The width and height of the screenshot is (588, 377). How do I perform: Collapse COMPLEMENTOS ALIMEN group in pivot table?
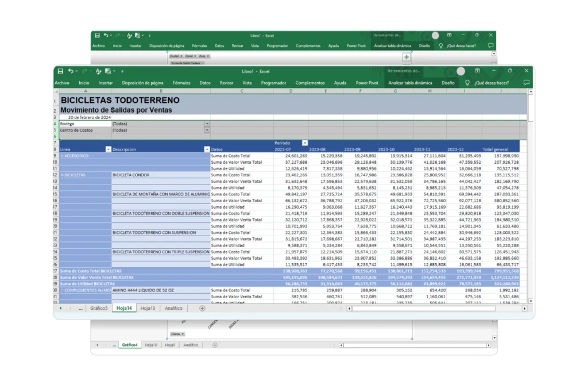[x=62, y=290]
